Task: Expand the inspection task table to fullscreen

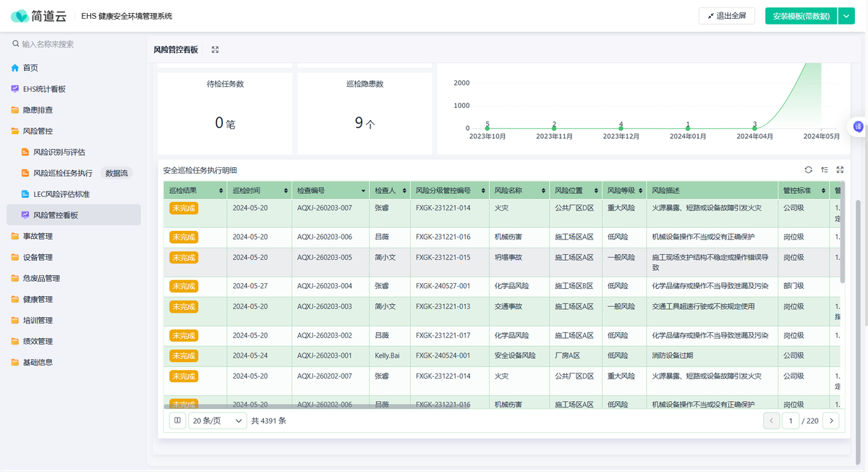Action: (840, 170)
